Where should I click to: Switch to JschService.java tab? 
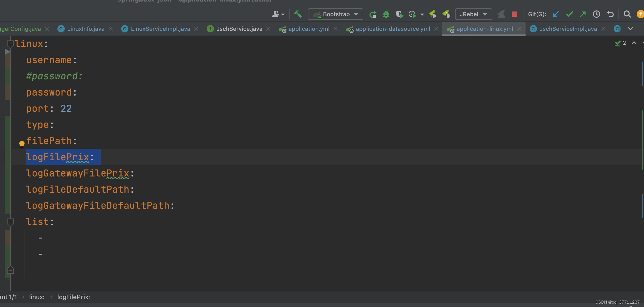point(239,29)
